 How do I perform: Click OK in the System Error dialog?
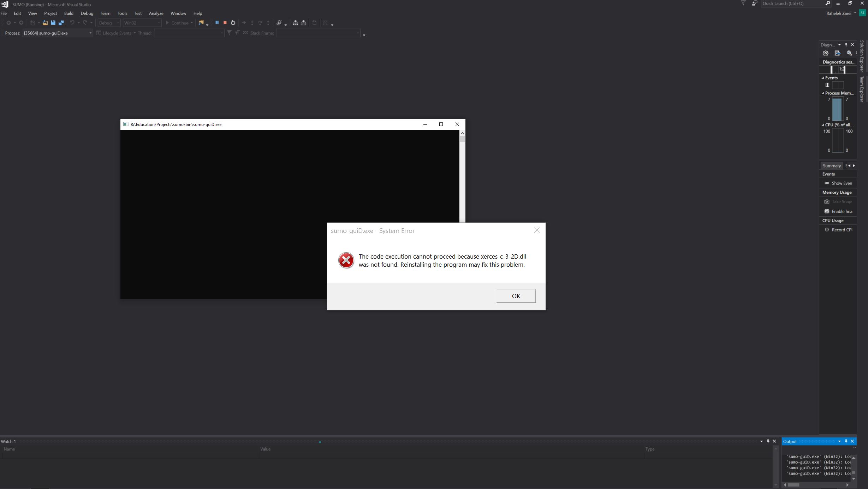[516, 296]
